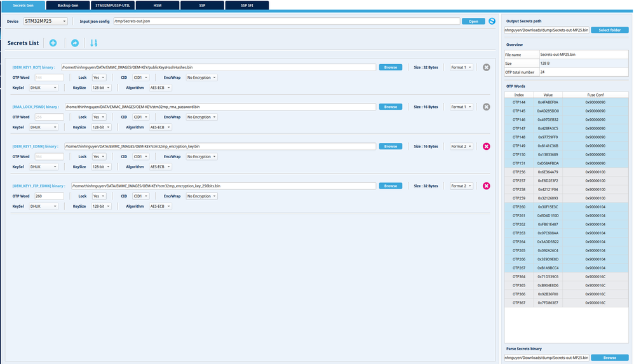Delete the OEM_KEY1_EDMK secret entry
Screen dimensions: 634x364
tap(487, 146)
